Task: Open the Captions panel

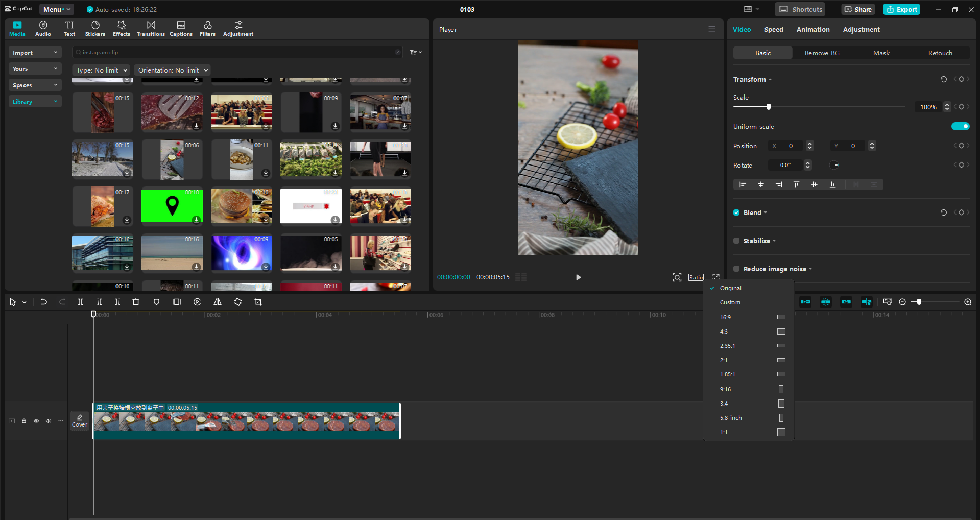Action: point(181,29)
